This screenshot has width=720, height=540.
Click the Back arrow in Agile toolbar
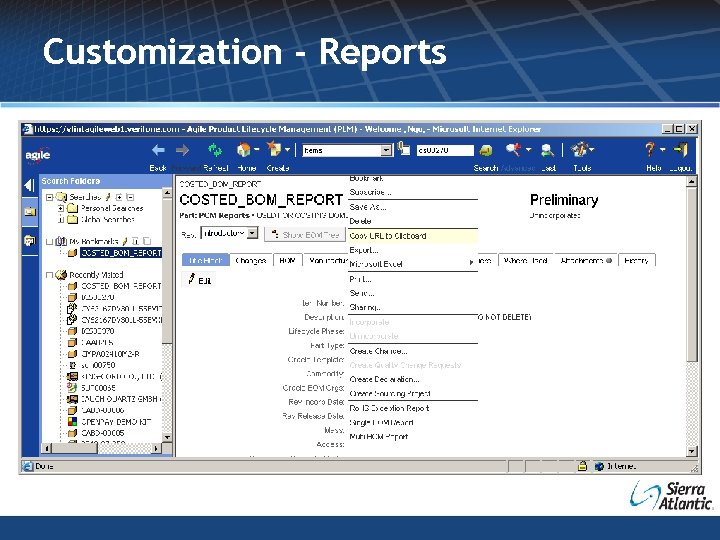pyautogui.click(x=158, y=150)
